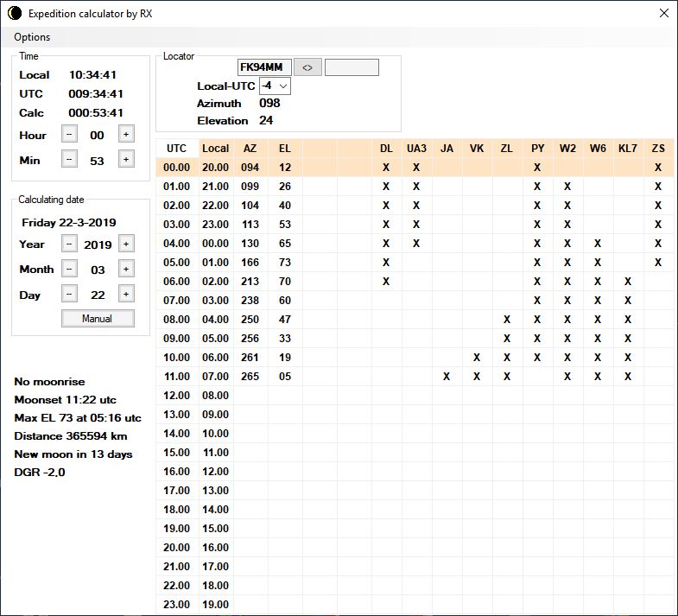
Task: Click the DL column header
Action: coord(386,148)
